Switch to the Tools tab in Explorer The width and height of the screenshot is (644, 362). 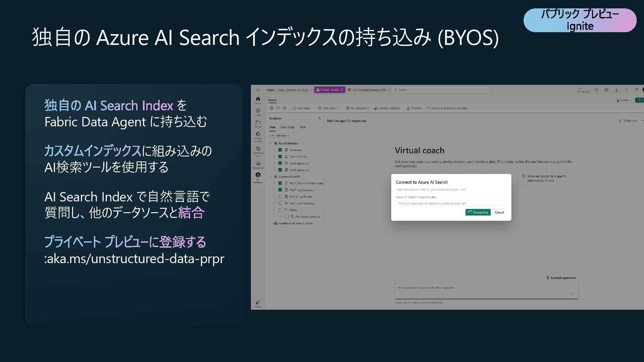[303, 127]
